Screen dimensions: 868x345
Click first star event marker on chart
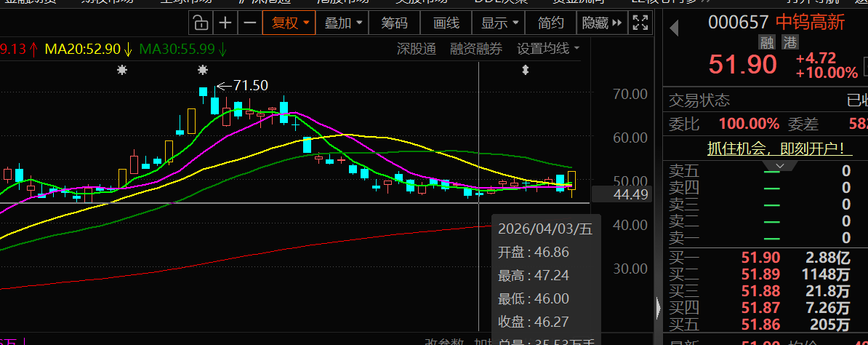122,70
